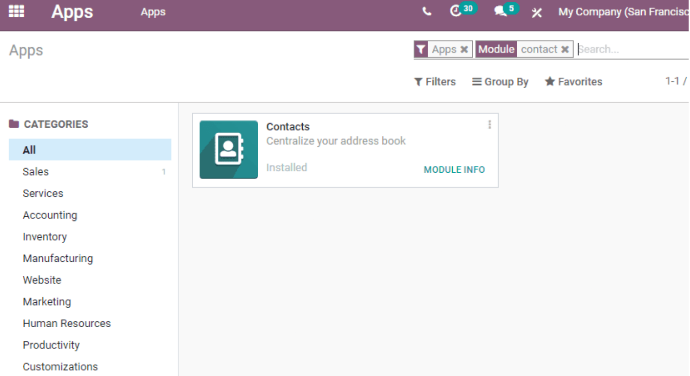Open My Company switcher dropdown
The width and height of the screenshot is (690, 376).
(x=623, y=12)
